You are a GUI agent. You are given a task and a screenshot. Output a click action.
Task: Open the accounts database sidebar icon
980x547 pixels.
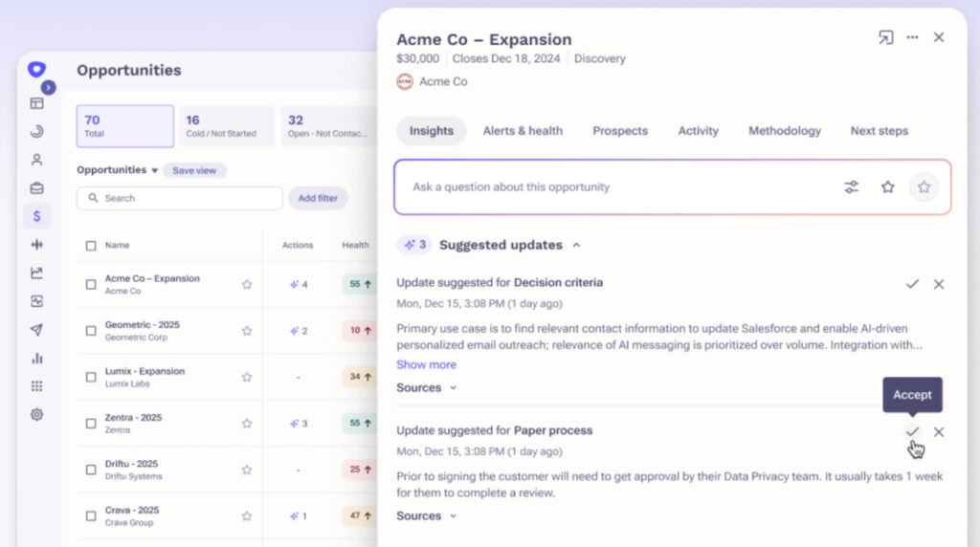pyautogui.click(x=37, y=188)
